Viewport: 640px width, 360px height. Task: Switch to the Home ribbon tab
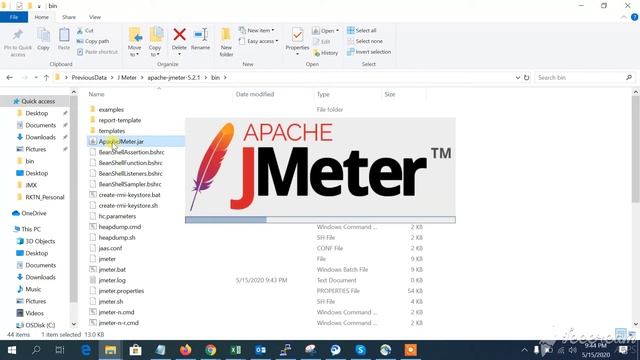tap(42, 17)
